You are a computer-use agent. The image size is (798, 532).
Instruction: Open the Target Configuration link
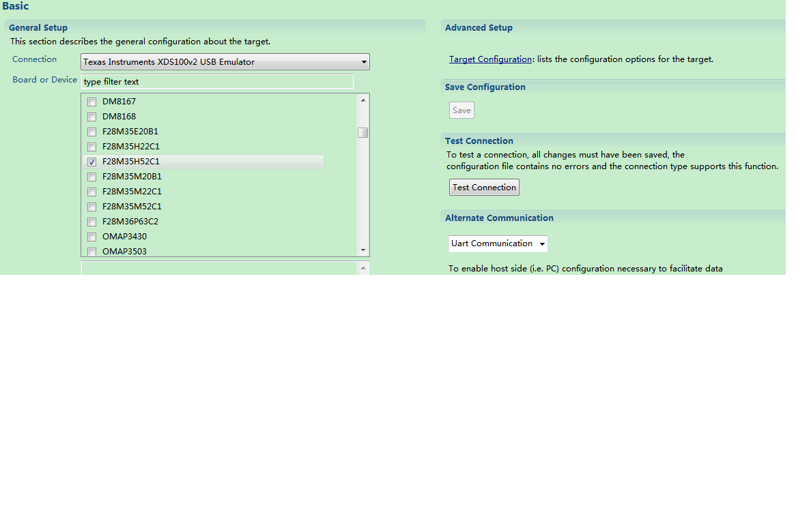pos(490,59)
